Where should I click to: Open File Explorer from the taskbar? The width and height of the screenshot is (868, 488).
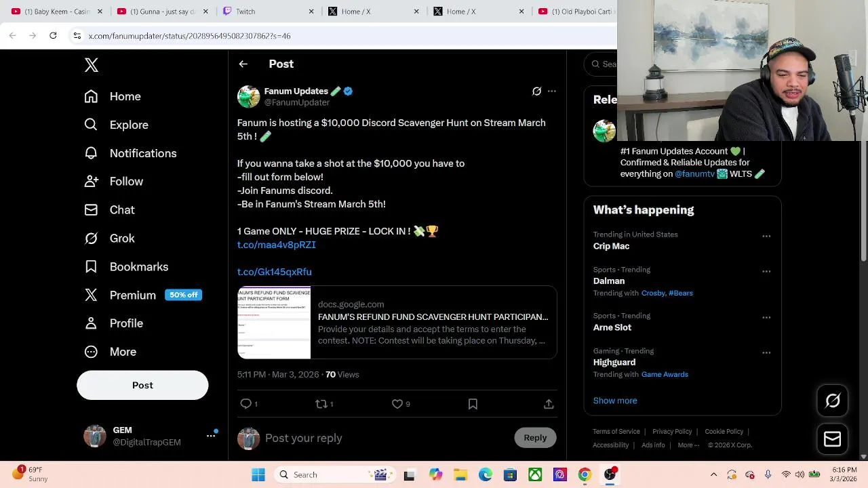coord(460,475)
